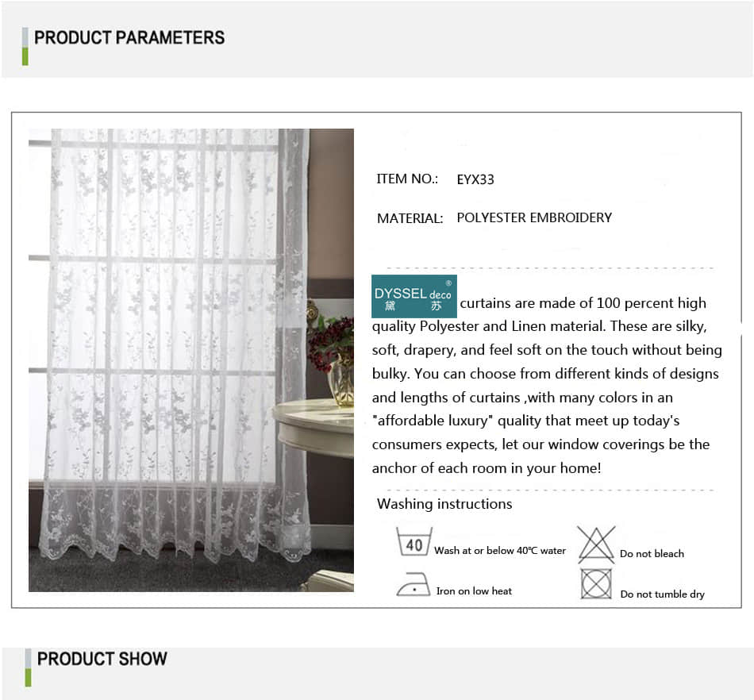Click the MATERIAL field label
Screen dimensions: 754x700
point(410,218)
